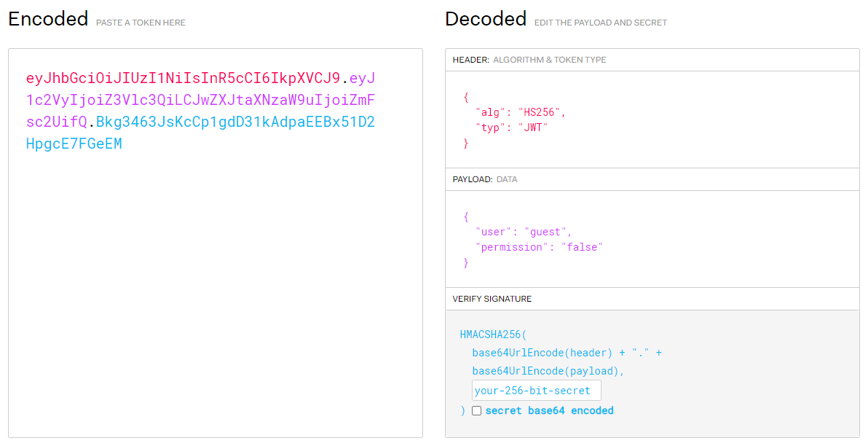The image size is (868, 446).
Task: Click the purple payload segment of token
Action: point(200,100)
